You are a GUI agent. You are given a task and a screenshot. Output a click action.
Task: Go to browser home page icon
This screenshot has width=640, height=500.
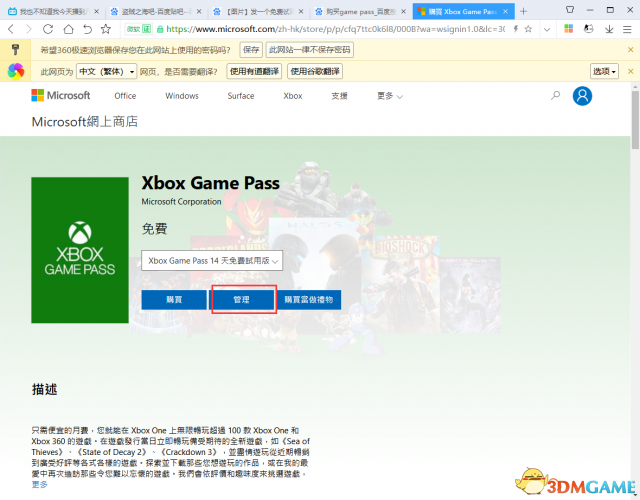(x=69, y=29)
